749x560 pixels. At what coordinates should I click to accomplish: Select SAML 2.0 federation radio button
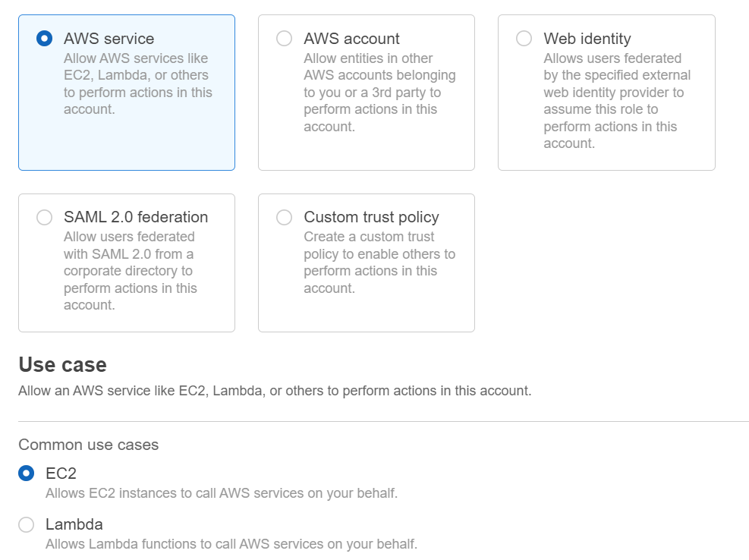(x=45, y=217)
